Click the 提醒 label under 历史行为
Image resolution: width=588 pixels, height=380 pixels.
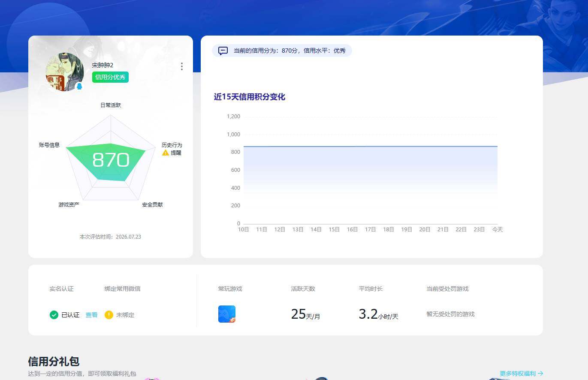[x=176, y=153]
